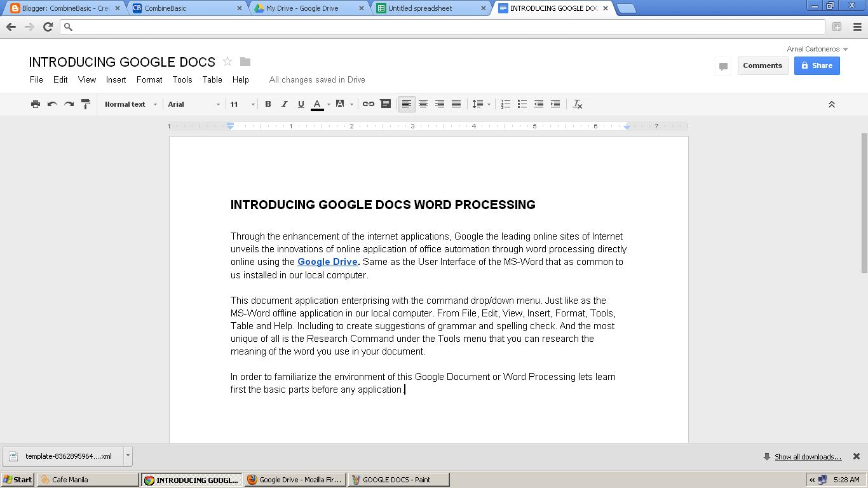The width and height of the screenshot is (868, 488).
Task: Clear formatting of selected text
Action: coord(578,104)
